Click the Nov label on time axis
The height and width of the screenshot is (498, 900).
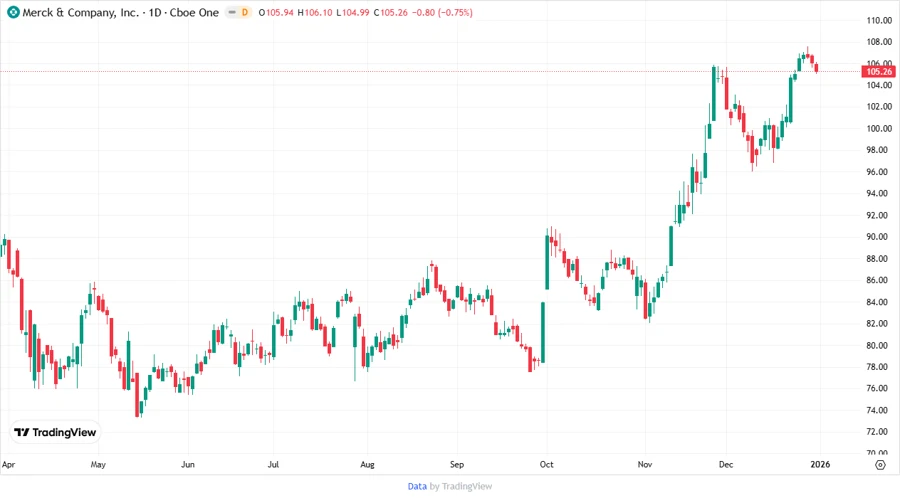645,465
